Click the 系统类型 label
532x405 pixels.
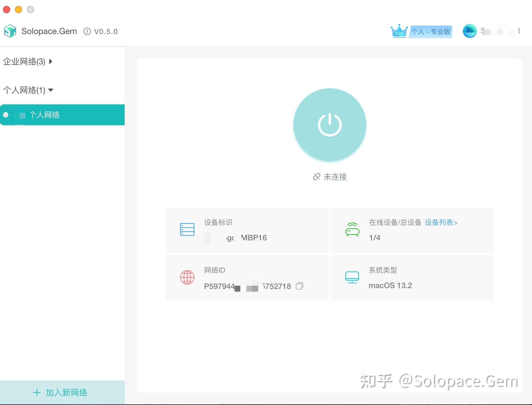(x=383, y=270)
